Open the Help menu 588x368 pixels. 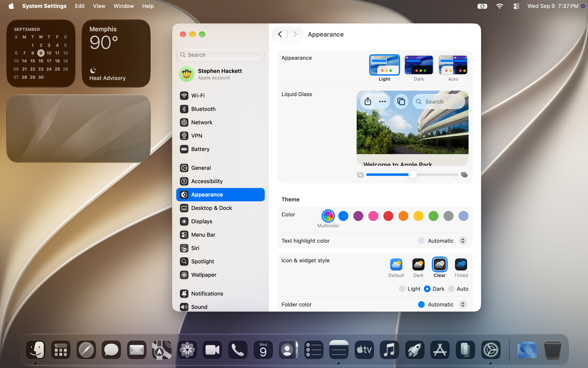[148, 6]
